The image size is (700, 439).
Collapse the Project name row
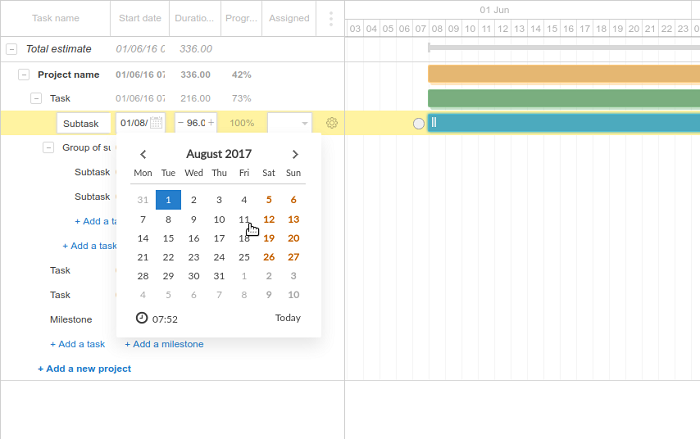(24, 75)
